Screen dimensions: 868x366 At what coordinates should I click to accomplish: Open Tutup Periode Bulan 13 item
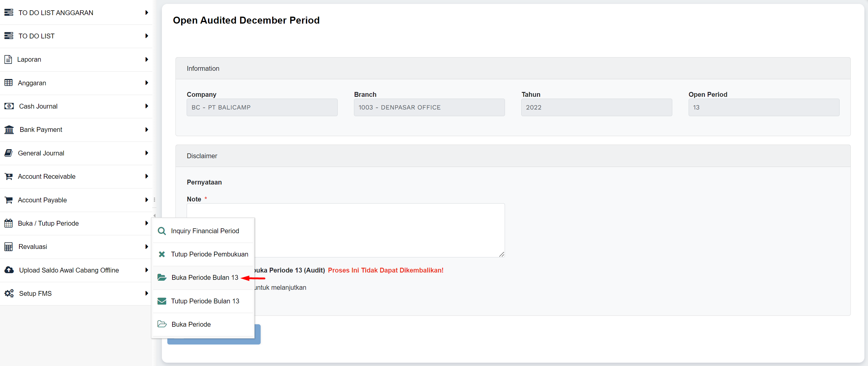205,301
